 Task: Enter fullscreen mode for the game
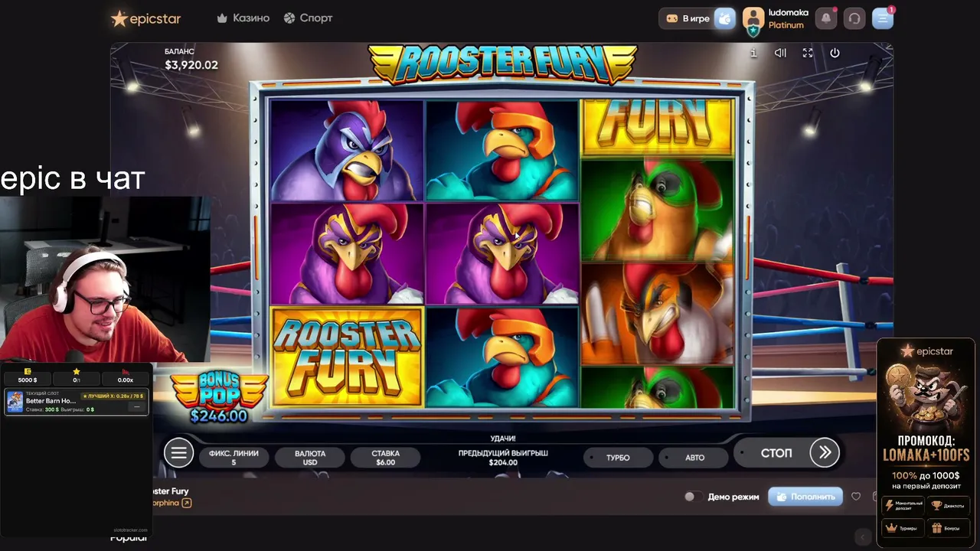(x=808, y=53)
